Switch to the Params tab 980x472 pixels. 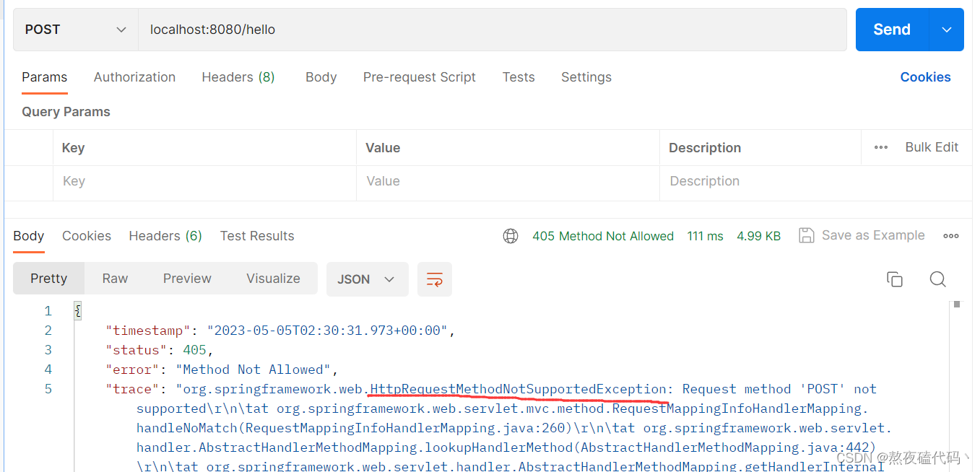pyautogui.click(x=45, y=77)
